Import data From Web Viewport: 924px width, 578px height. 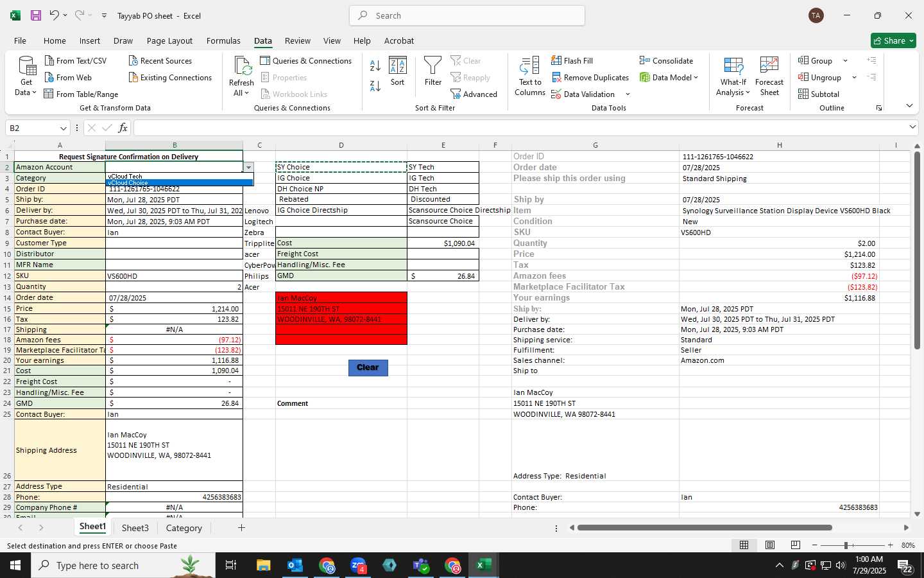(x=68, y=77)
